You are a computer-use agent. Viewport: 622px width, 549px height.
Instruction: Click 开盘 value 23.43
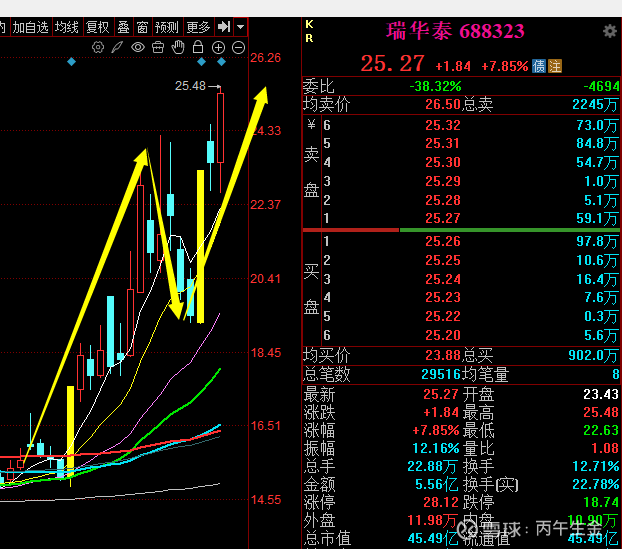601,394
